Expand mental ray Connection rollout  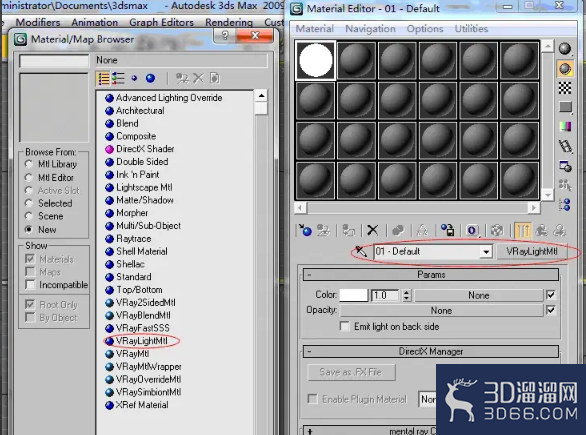369,431
